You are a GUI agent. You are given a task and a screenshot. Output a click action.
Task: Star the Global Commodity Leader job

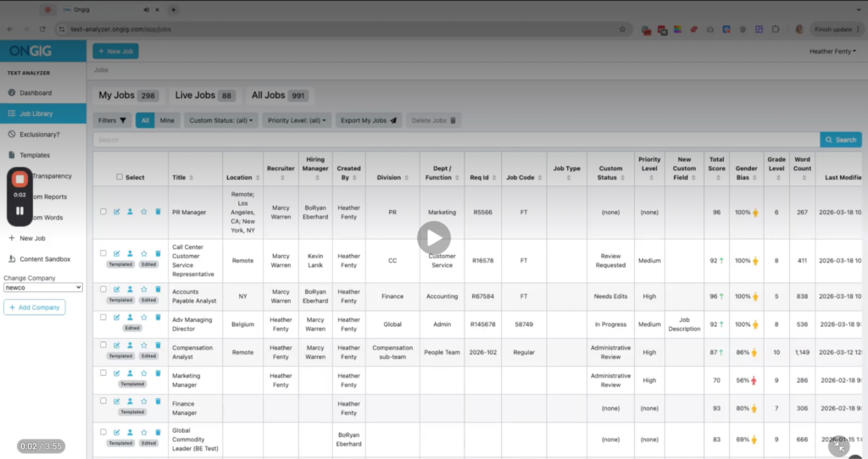point(144,433)
